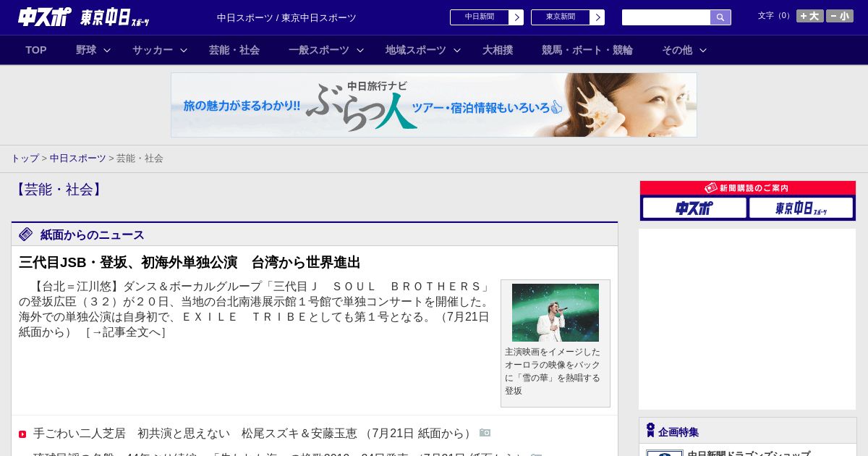
Task: Open the concert photo thumbnail
Action: [x=556, y=313]
